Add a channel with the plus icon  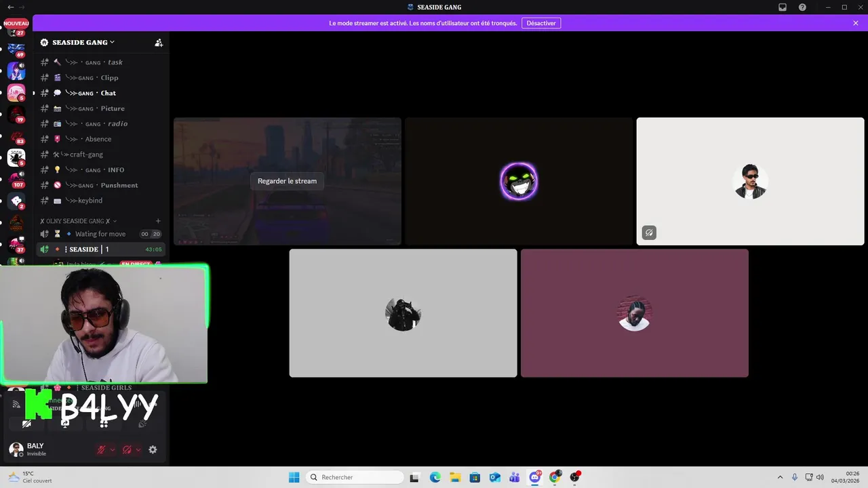158,221
